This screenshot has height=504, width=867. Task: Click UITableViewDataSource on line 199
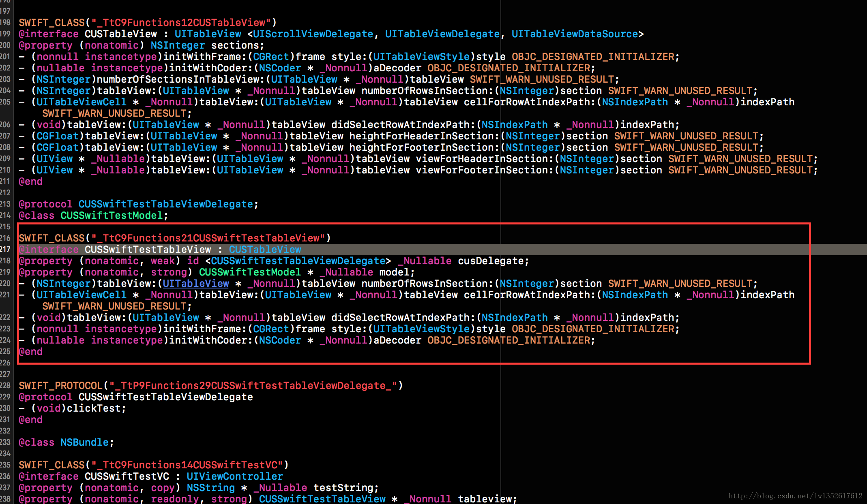tap(575, 34)
